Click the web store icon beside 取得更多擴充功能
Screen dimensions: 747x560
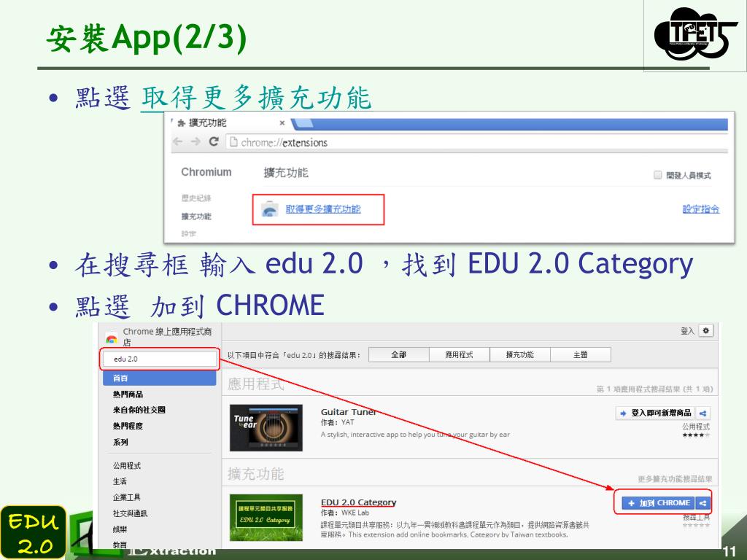[270, 209]
